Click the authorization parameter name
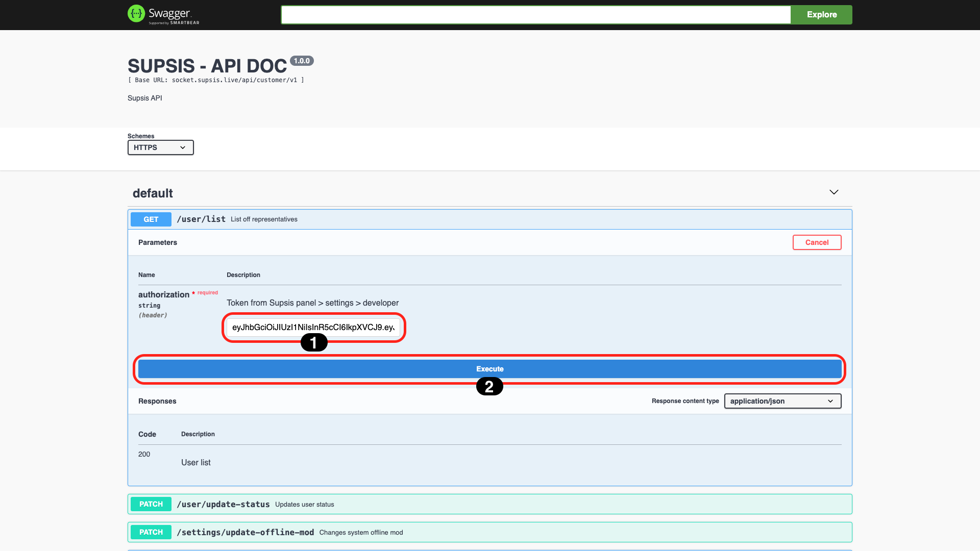Screen dimensions: 980x551 pos(164,295)
